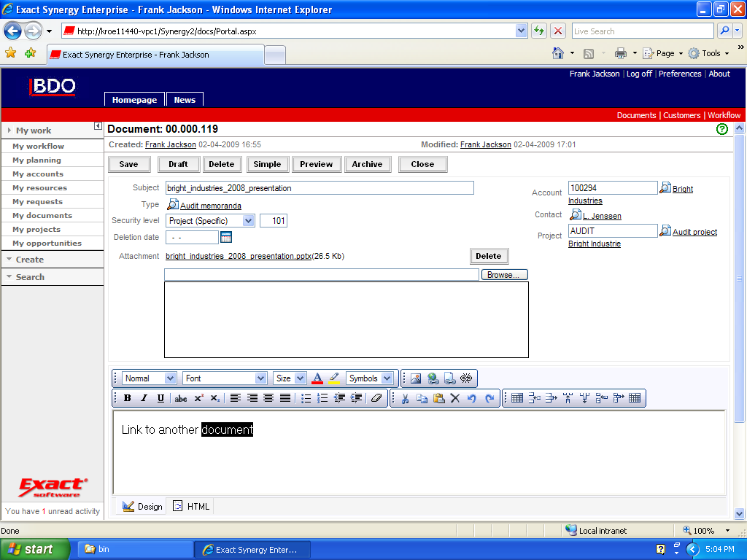Undo the last edit
Viewport: 747px width, 560px height.
(472, 398)
